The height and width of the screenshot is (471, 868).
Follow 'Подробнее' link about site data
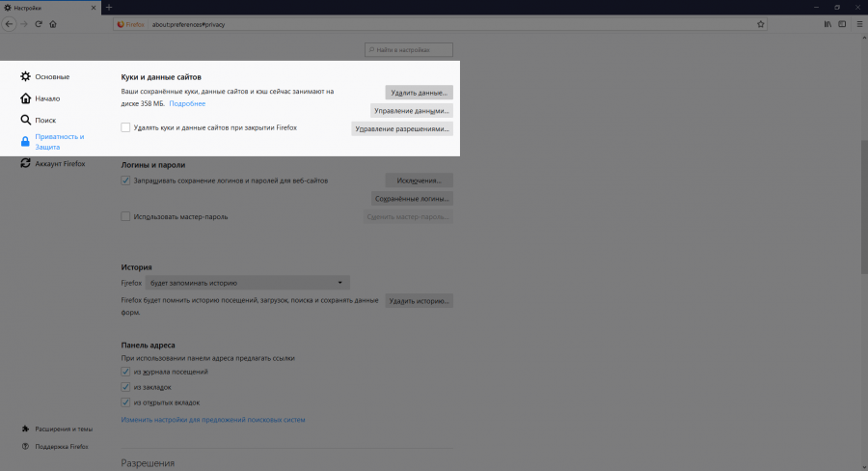pos(187,102)
